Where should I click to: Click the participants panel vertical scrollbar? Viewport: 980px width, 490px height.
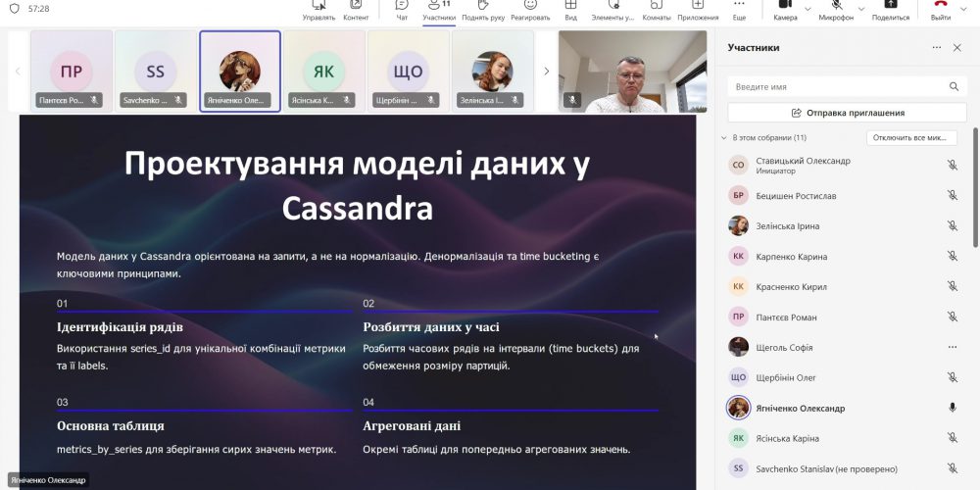[975, 187]
